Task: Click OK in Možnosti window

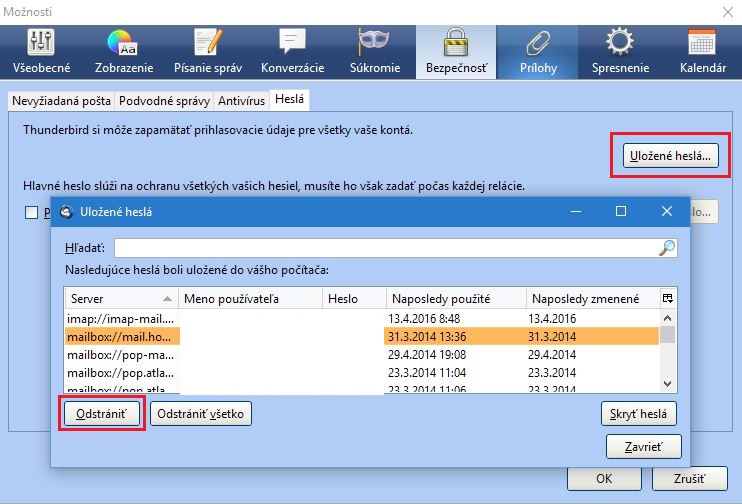Action: [604, 478]
